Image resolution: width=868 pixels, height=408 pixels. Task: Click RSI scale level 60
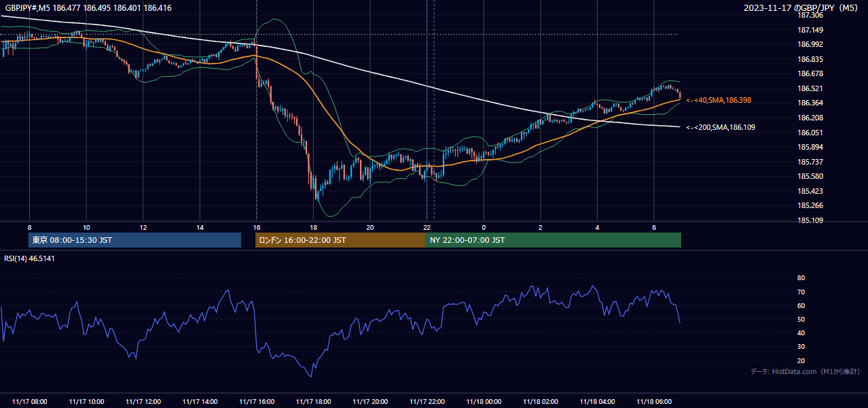[x=801, y=305]
